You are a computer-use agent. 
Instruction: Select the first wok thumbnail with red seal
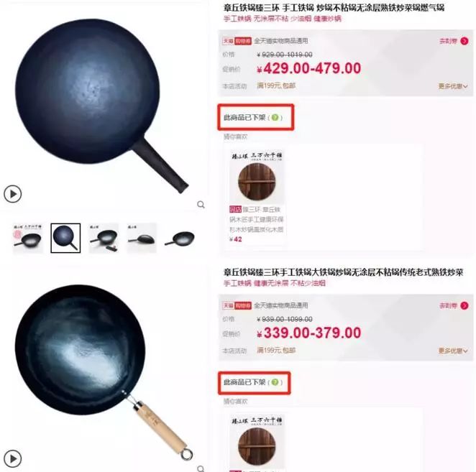(x=28, y=238)
